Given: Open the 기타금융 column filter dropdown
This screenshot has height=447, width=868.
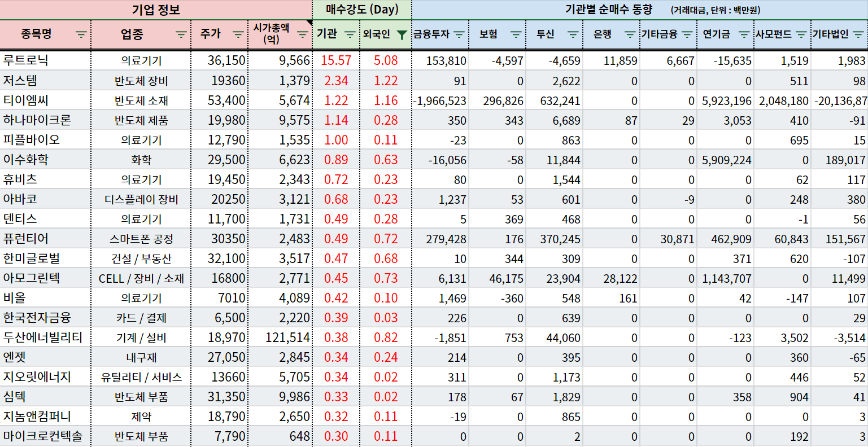Looking at the screenshot, I should 687,34.
